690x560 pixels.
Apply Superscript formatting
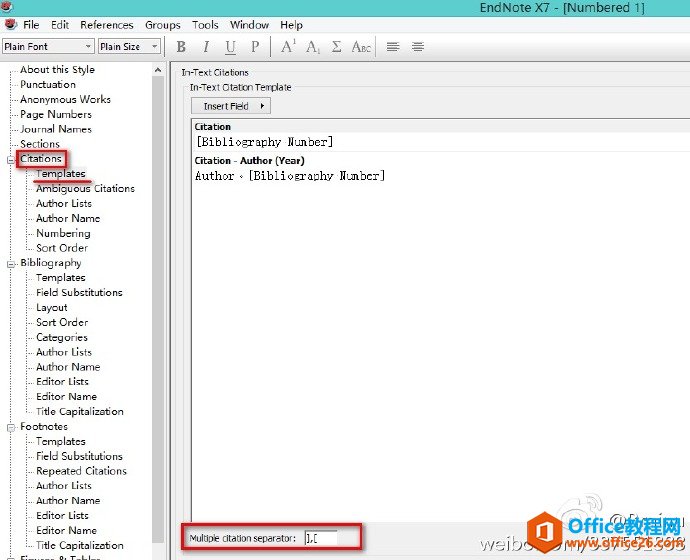[288, 47]
